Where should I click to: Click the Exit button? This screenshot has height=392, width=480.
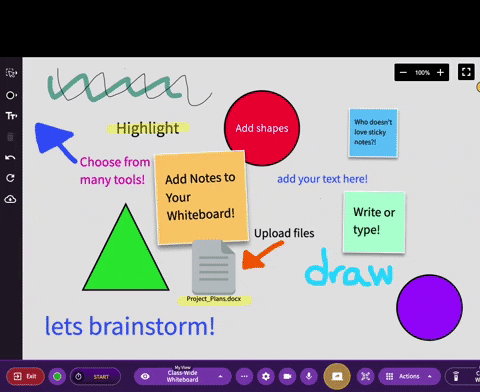point(25,377)
